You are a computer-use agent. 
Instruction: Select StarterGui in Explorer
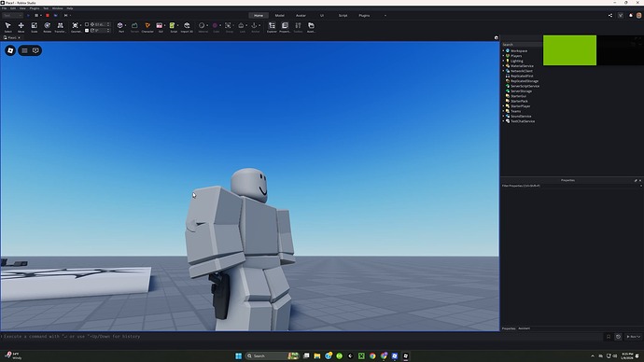click(518, 96)
